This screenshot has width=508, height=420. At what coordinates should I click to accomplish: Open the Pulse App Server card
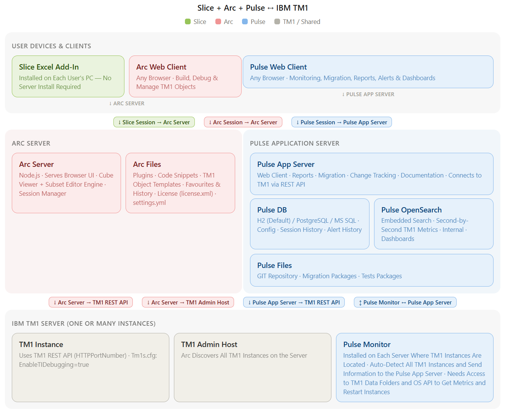372,174
